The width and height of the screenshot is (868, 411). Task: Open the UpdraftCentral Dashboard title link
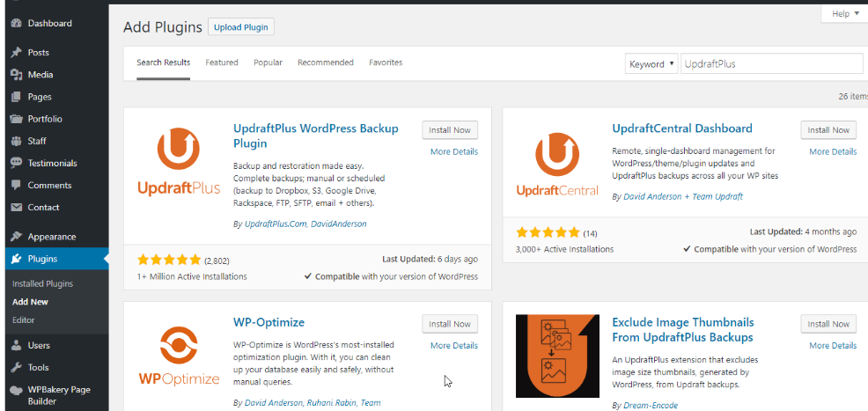pos(682,128)
